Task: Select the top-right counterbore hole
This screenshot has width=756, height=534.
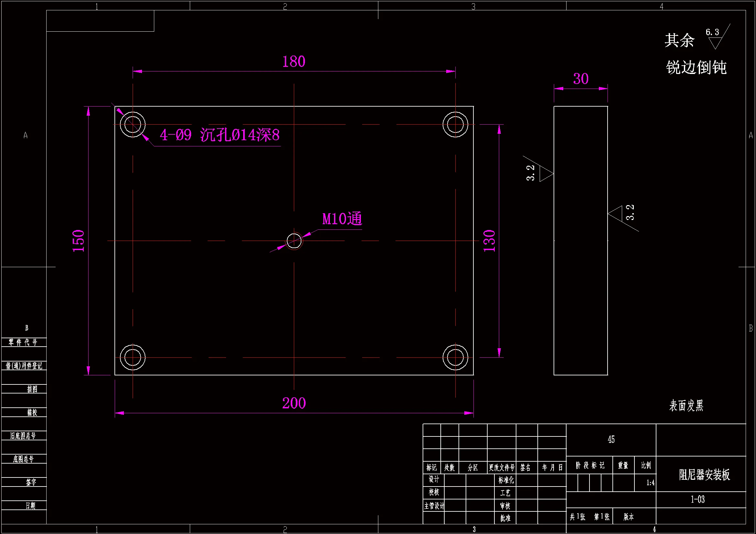Action: click(x=455, y=125)
